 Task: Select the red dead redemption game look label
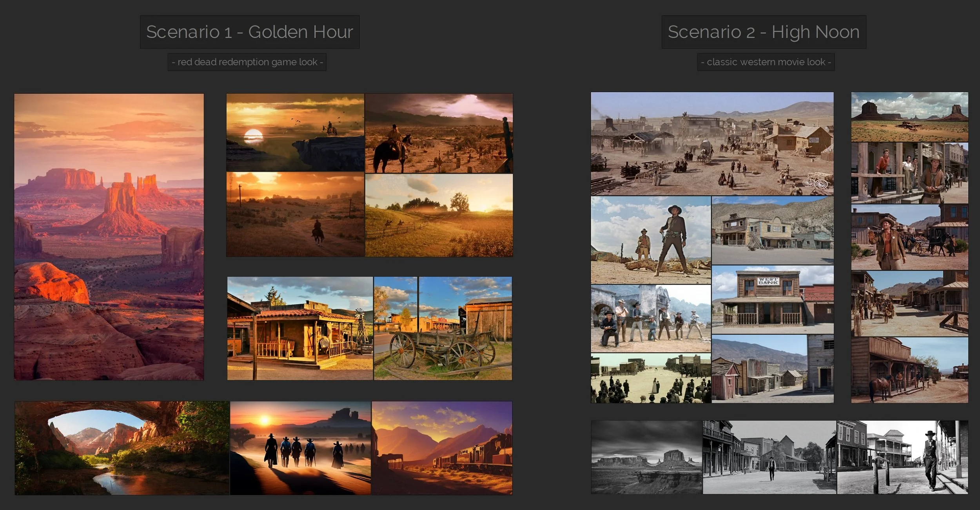click(x=247, y=62)
